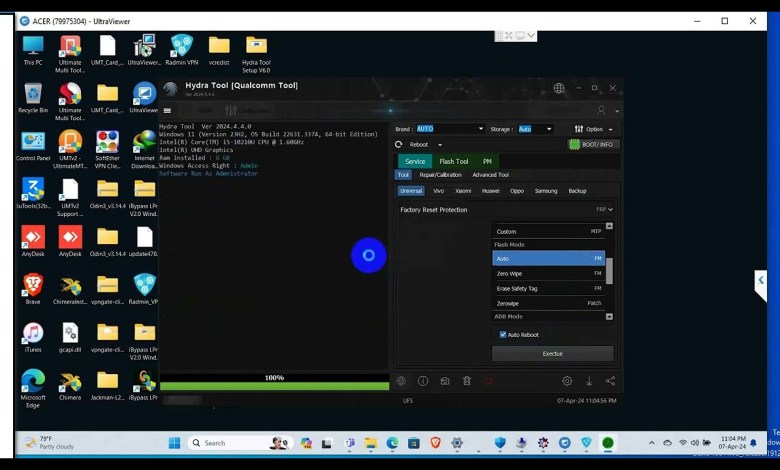Click the BOOT/INFO button
This screenshot has height=470, width=780.
(x=593, y=145)
